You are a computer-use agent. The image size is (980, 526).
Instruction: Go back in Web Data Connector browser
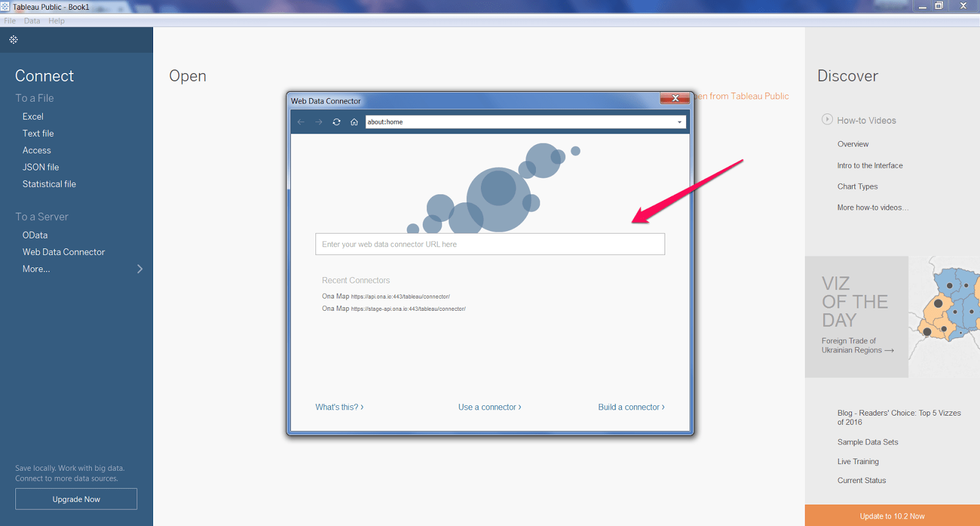click(x=301, y=122)
